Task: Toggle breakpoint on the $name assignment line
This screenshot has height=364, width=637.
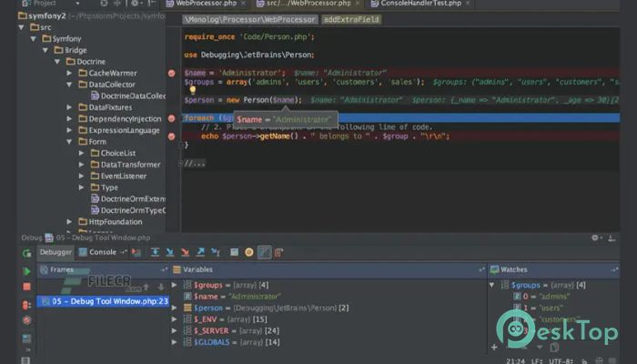Action: (171, 73)
